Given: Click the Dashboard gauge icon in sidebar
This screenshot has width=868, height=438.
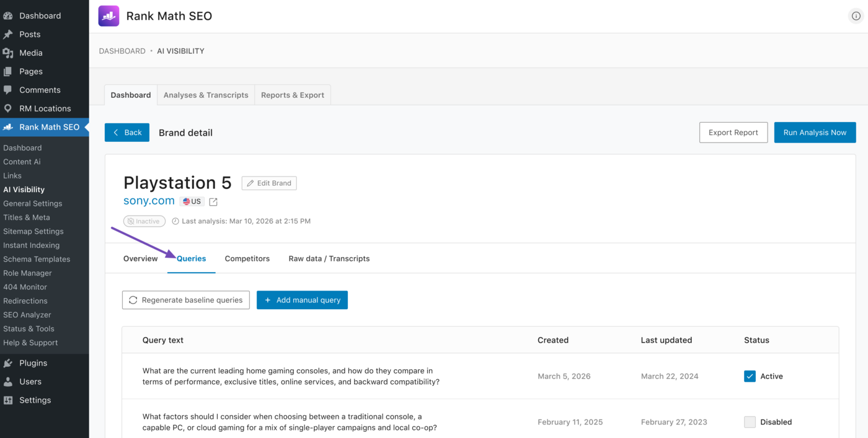Looking at the screenshot, I should [x=8, y=16].
